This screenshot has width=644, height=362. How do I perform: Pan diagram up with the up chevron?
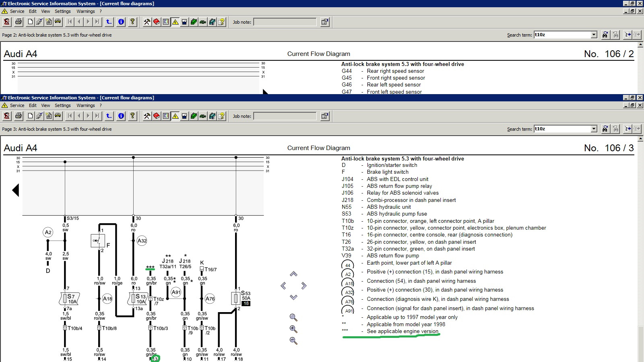coord(293,274)
